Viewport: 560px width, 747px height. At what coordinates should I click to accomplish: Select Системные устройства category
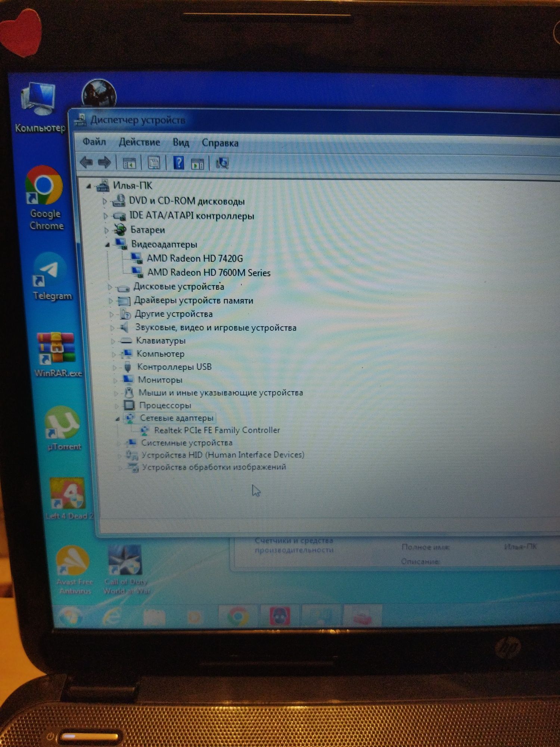(187, 443)
